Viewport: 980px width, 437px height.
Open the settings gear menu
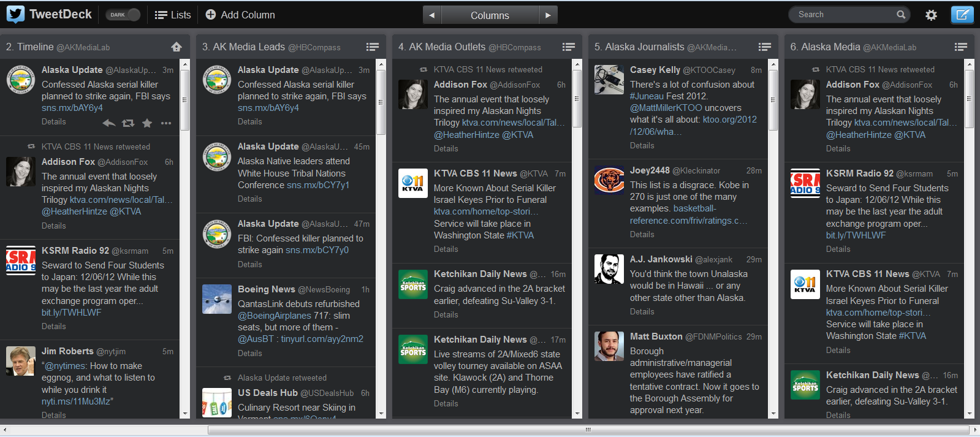click(931, 15)
